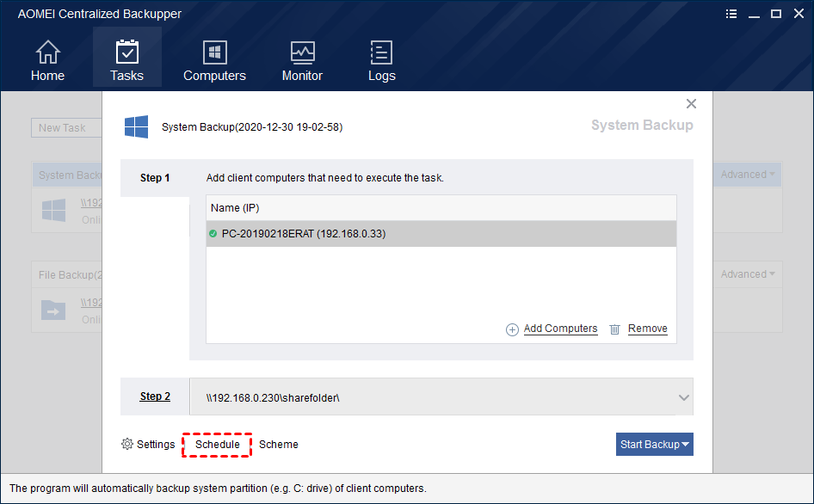This screenshot has height=504, width=814.
Task: Click the Remove link
Action: (647, 329)
